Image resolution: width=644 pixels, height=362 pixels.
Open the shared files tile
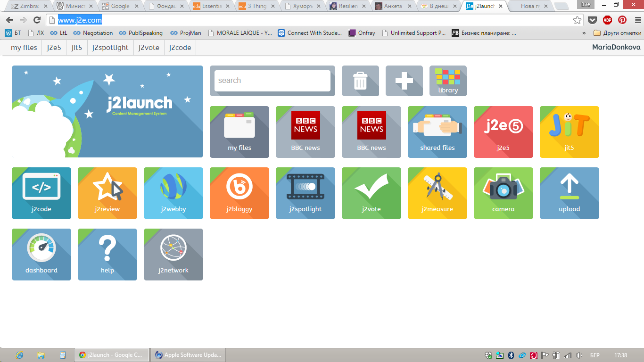(438, 132)
